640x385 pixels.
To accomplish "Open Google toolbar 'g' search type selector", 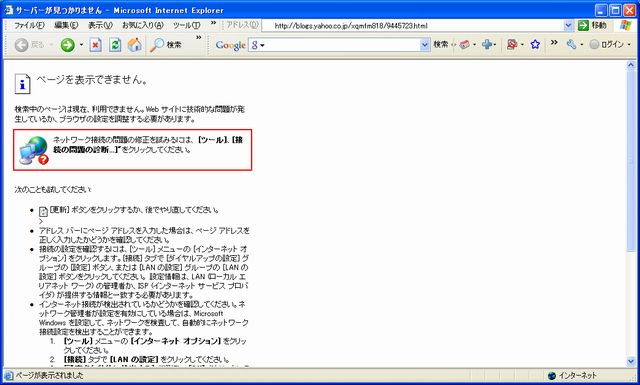I will point(258,45).
